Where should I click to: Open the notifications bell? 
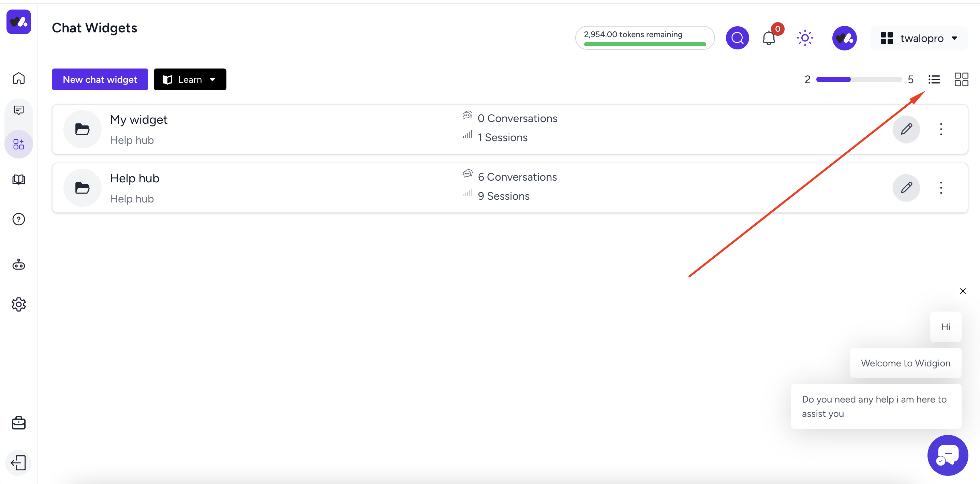pyautogui.click(x=769, y=38)
